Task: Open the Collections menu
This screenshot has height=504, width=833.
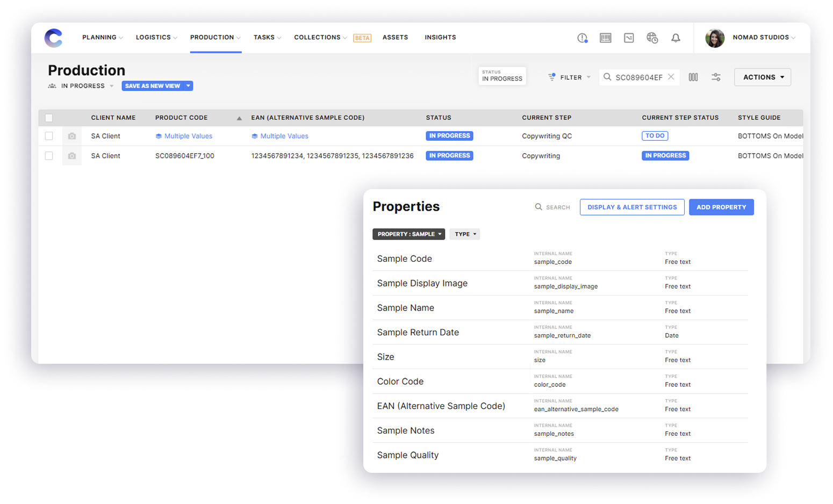Action: click(320, 38)
